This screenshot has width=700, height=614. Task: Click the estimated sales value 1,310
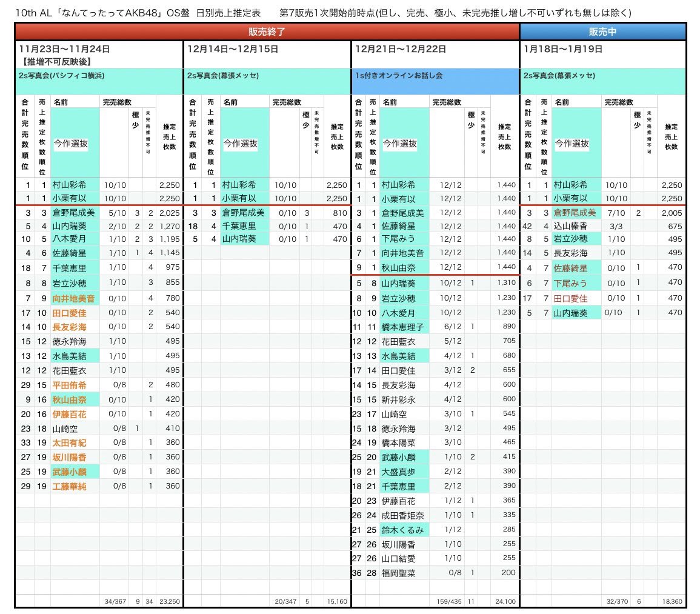click(x=507, y=282)
